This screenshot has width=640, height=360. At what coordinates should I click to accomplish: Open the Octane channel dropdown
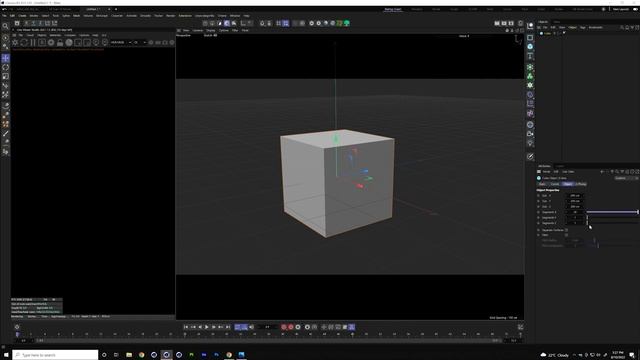pos(121,42)
